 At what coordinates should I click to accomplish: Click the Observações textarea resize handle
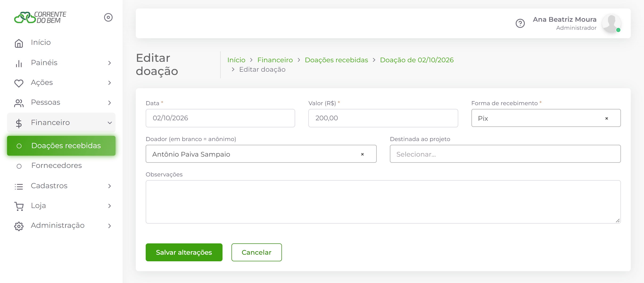[x=618, y=221]
